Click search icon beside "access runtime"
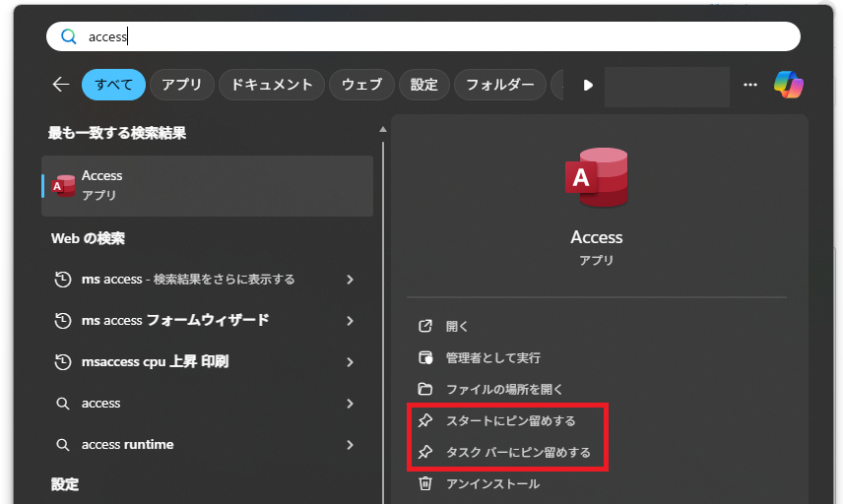This screenshot has width=843, height=504. 63,445
